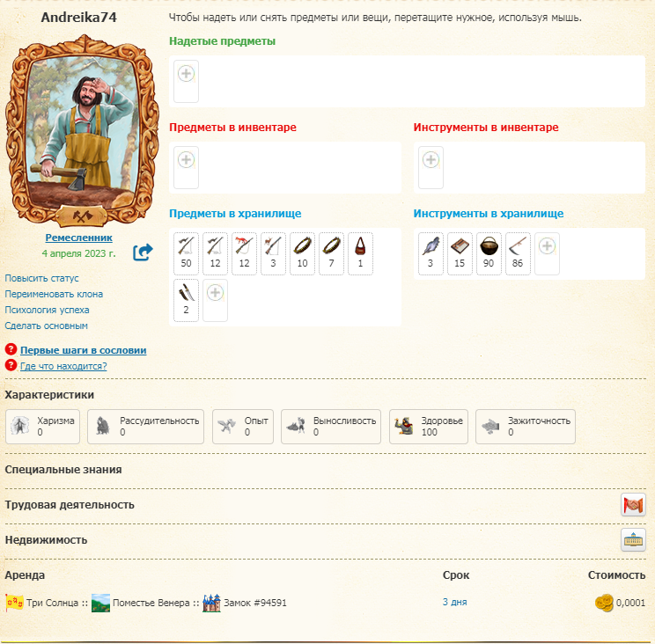The height and width of the screenshot is (644, 655).
Task: Click the Недвижимость section heading
Action: 46,539
